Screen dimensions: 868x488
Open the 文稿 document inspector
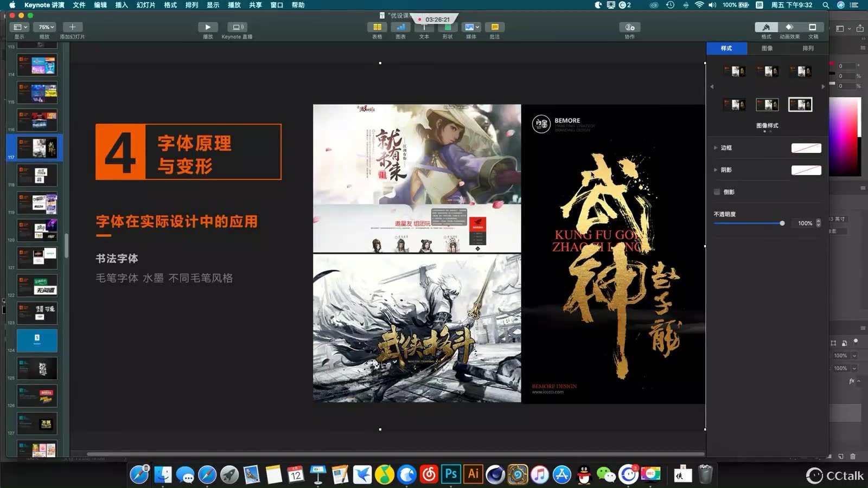(x=813, y=27)
